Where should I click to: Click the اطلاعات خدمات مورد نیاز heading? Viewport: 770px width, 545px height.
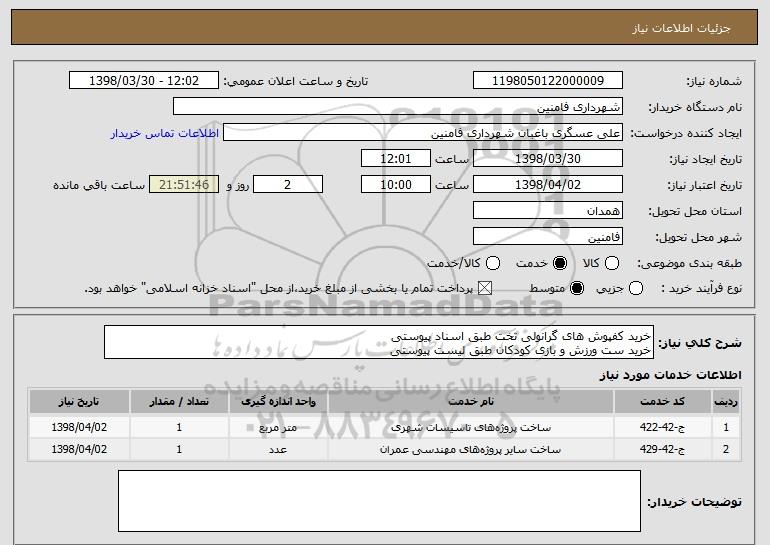pyautogui.click(x=670, y=375)
